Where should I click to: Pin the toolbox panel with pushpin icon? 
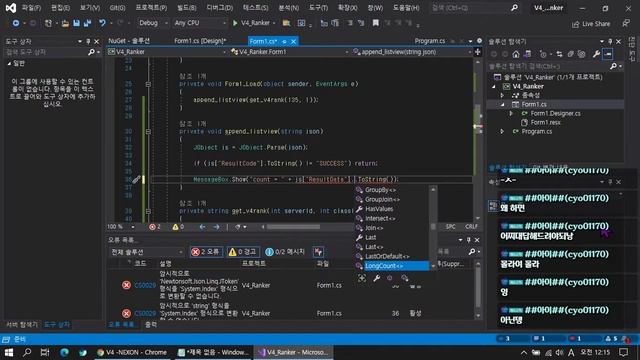(x=88, y=42)
